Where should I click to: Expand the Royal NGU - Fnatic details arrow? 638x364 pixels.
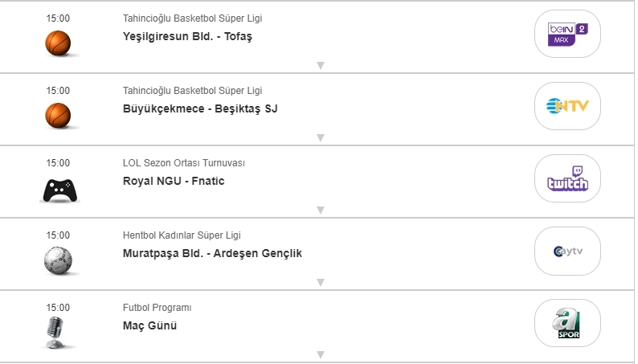tap(320, 211)
